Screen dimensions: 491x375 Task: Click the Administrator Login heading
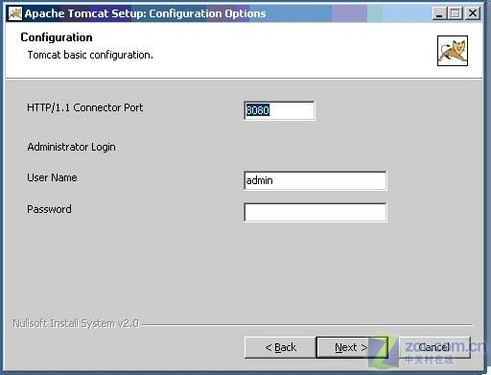pos(71,147)
